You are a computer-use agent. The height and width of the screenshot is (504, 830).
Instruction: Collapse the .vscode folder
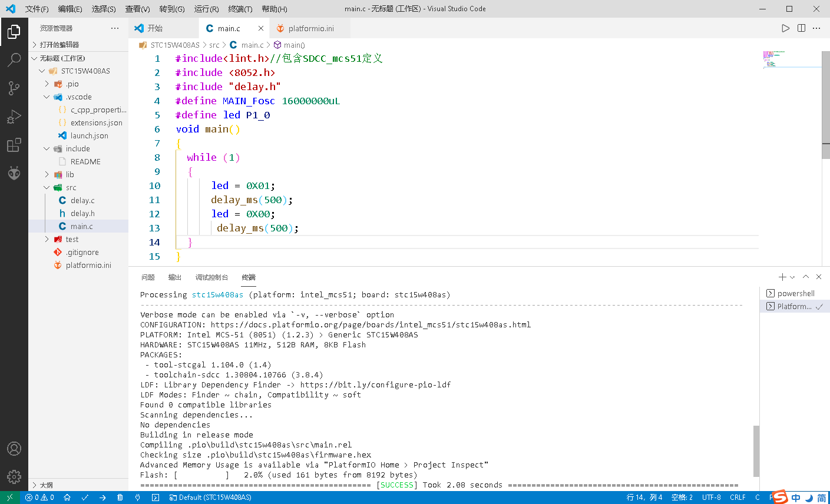[78, 97]
